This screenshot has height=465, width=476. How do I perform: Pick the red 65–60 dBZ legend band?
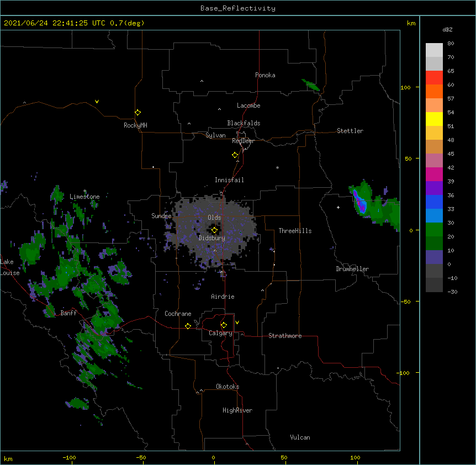pos(434,78)
